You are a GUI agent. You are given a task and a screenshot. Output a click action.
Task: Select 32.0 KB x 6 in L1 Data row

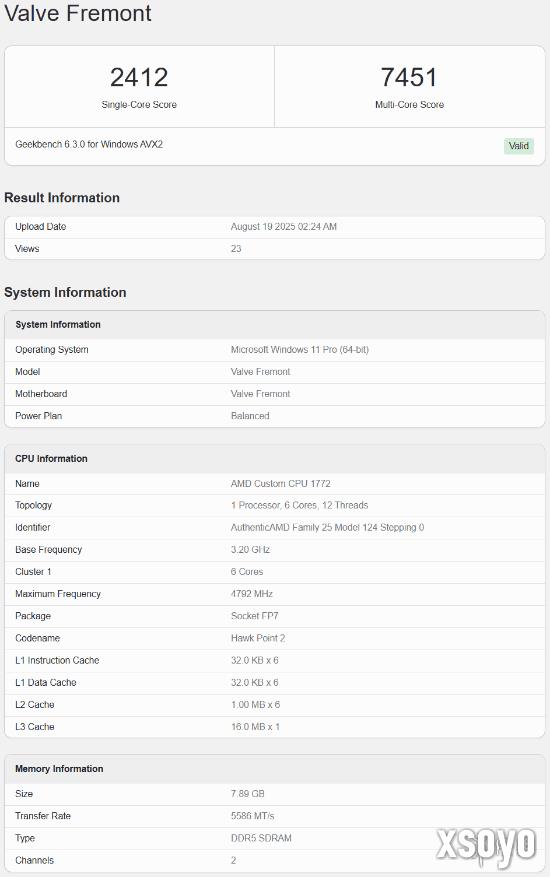pos(255,682)
